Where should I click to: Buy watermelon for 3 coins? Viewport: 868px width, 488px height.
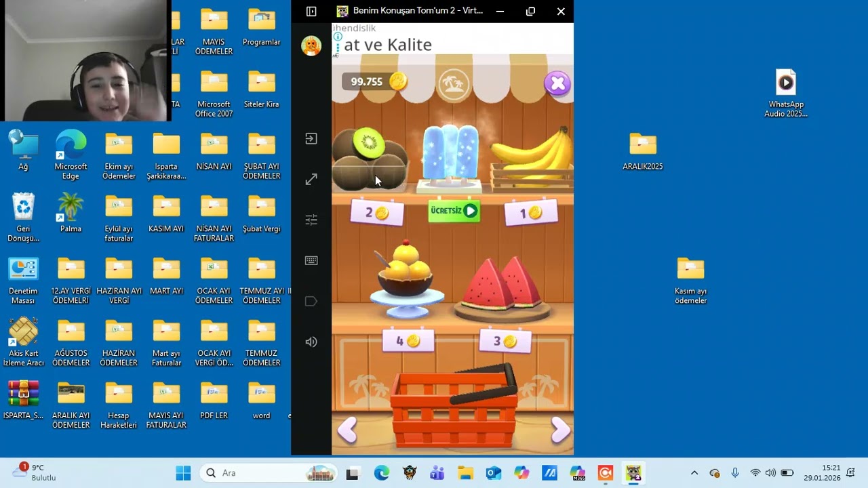click(x=506, y=341)
